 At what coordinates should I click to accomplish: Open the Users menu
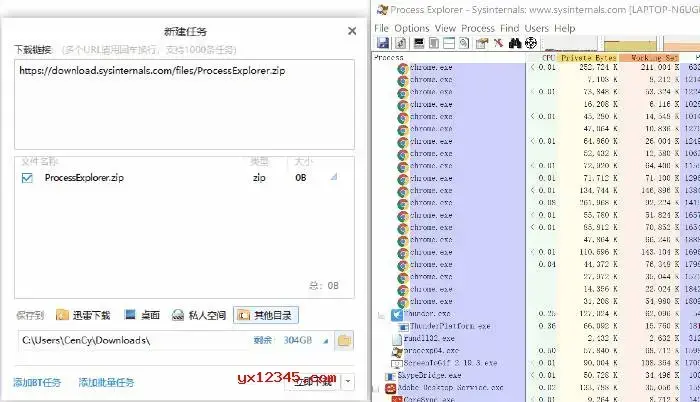pos(536,28)
